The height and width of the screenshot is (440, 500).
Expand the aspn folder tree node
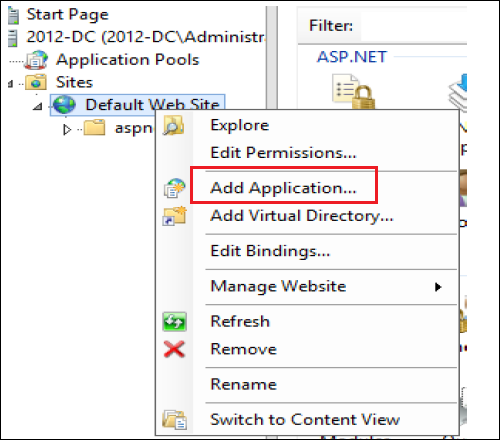pos(67,129)
